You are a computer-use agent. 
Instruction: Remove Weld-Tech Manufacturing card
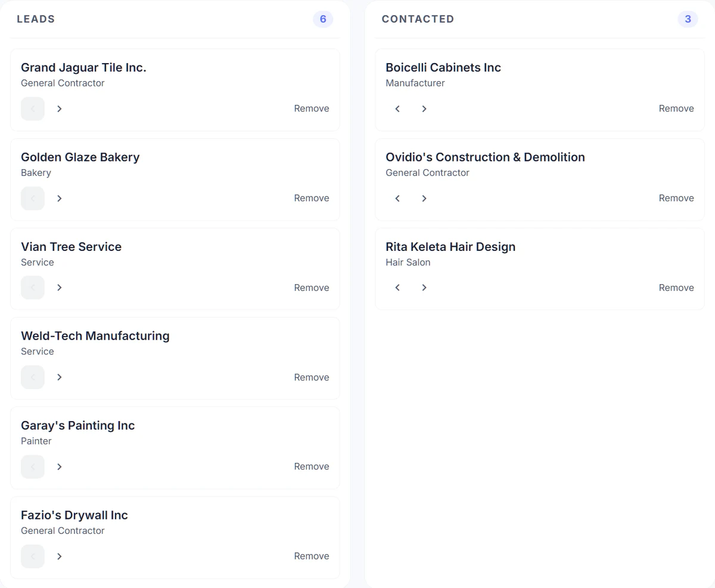(x=312, y=377)
